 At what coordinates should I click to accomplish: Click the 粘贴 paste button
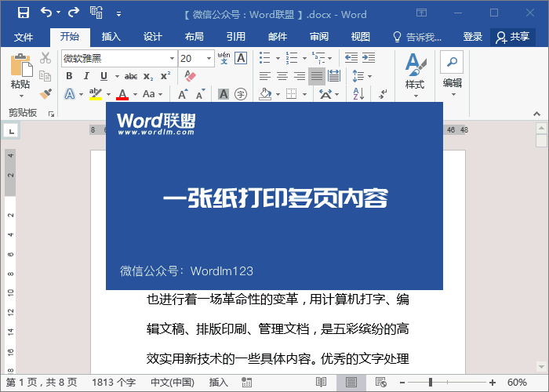(x=20, y=74)
